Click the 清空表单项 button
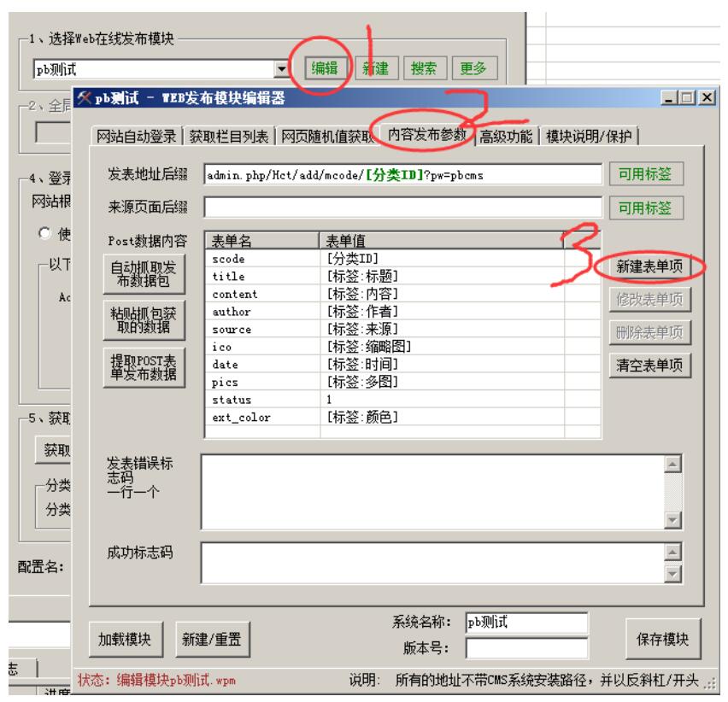 pyautogui.click(x=649, y=366)
